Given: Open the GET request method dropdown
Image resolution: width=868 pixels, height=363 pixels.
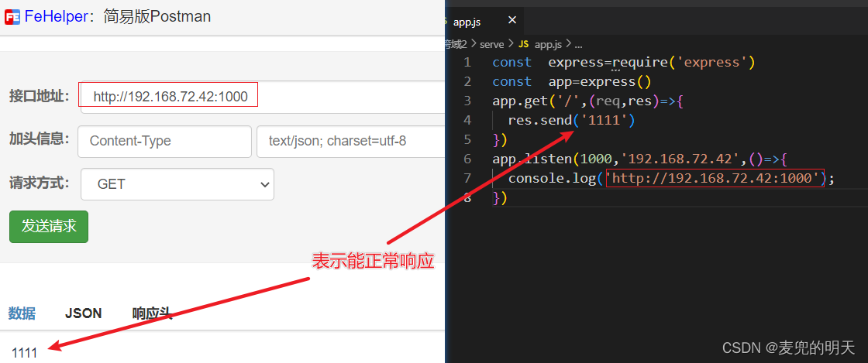Looking at the screenshot, I should (177, 184).
